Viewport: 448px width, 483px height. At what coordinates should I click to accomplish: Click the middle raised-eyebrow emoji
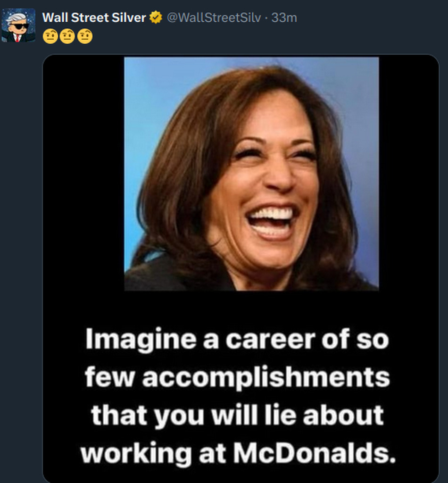point(67,36)
